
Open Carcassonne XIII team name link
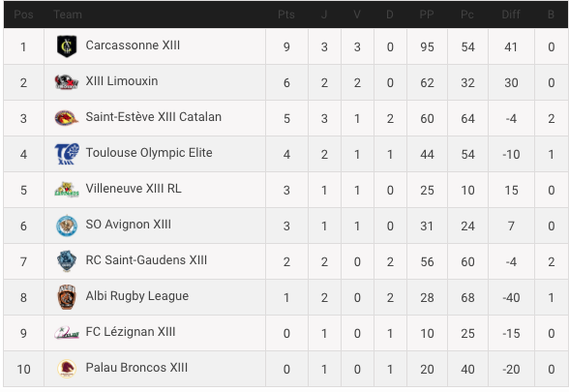(133, 45)
